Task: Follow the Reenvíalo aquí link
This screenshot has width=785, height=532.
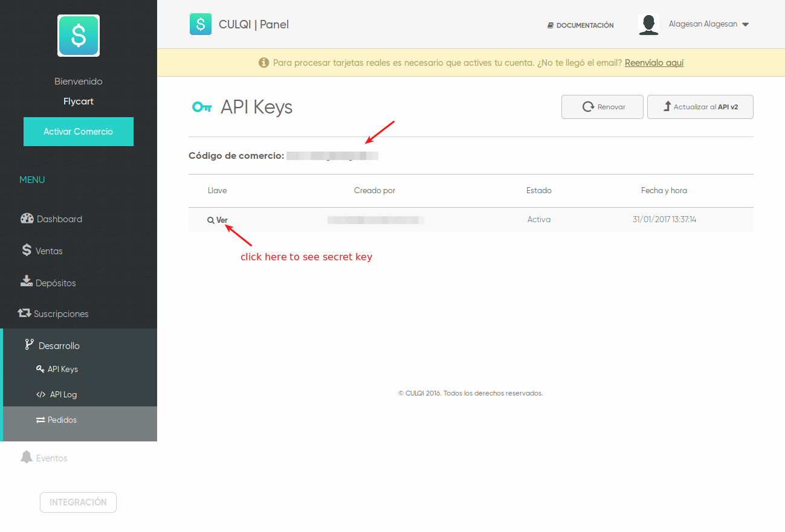Action: coord(654,63)
